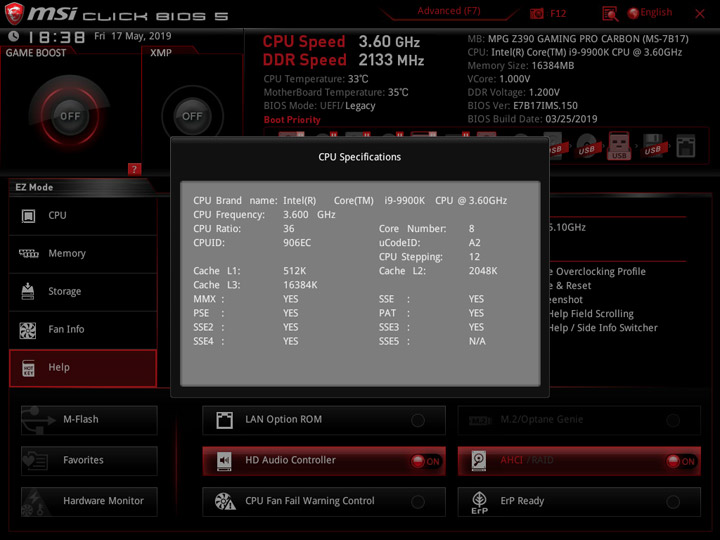Click the LAN Option ROM label
Viewport: 720px width, 540px height.
click(283, 419)
